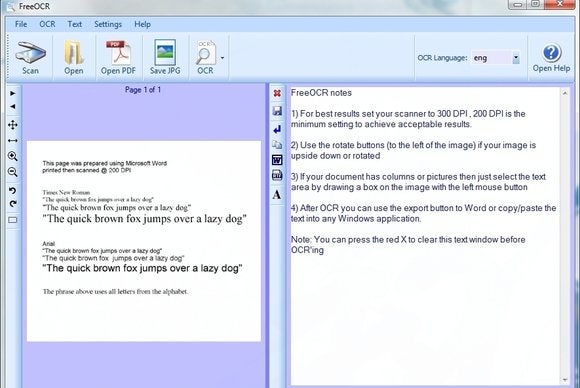Save the image using Save JPG
The image size is (580, 388).
(x=165, y=58)
